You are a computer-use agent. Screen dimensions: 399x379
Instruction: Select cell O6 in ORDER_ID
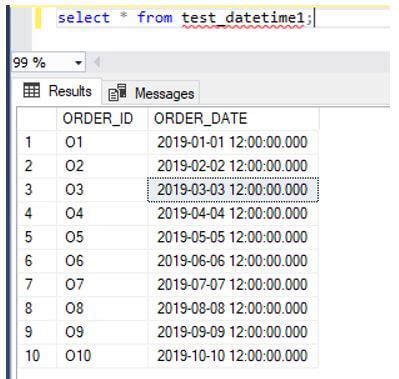(x=102, y=261)
